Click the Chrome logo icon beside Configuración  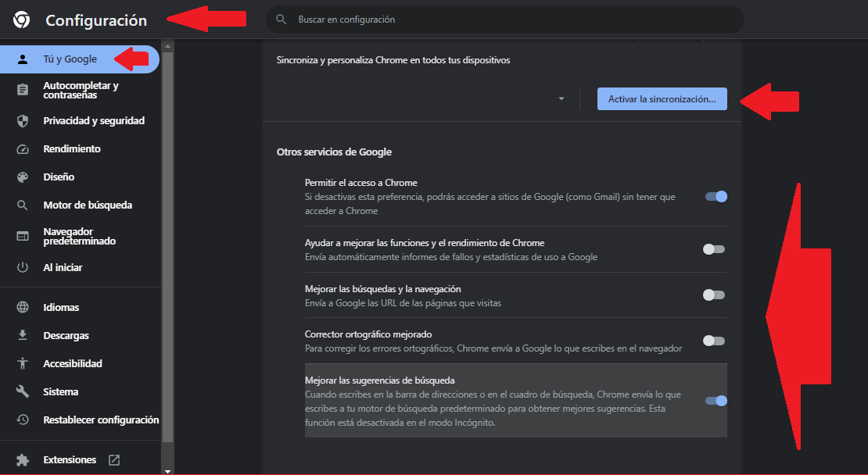pos(22,20)
